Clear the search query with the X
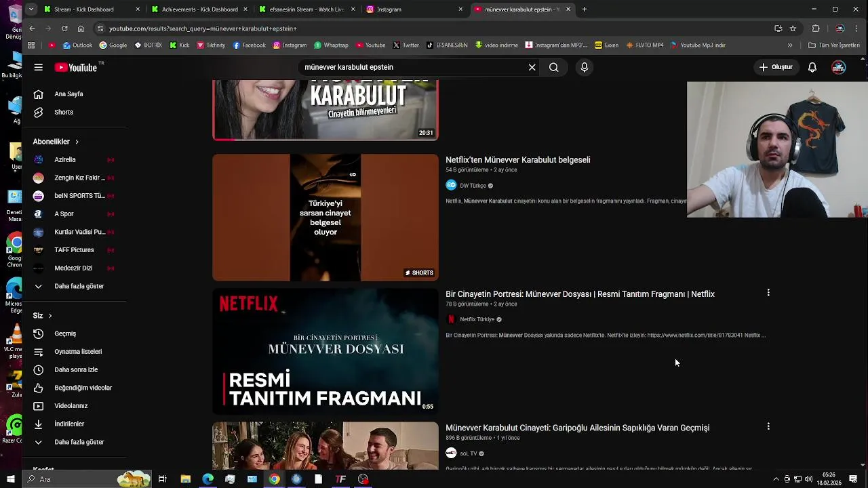868x488 pixels. pos(532,67)
